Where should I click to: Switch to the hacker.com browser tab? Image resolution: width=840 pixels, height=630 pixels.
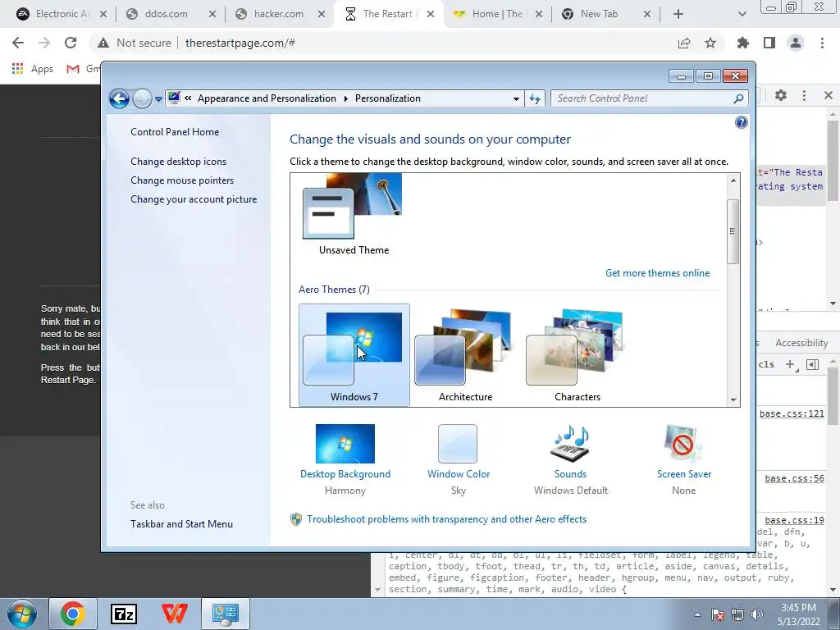(x=279, y=14)
